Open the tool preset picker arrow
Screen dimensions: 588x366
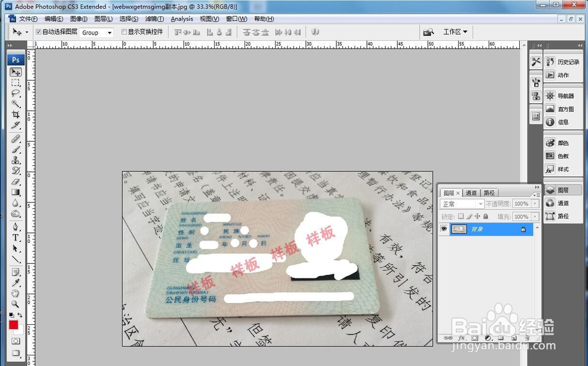click(26, 32)
